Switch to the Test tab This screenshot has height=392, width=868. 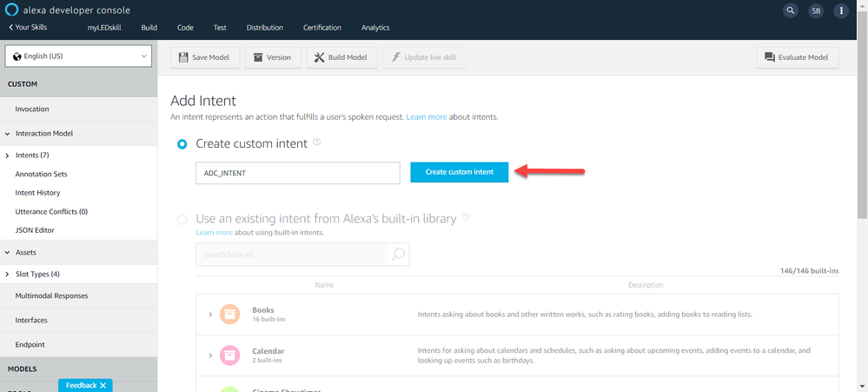point(220,28)
